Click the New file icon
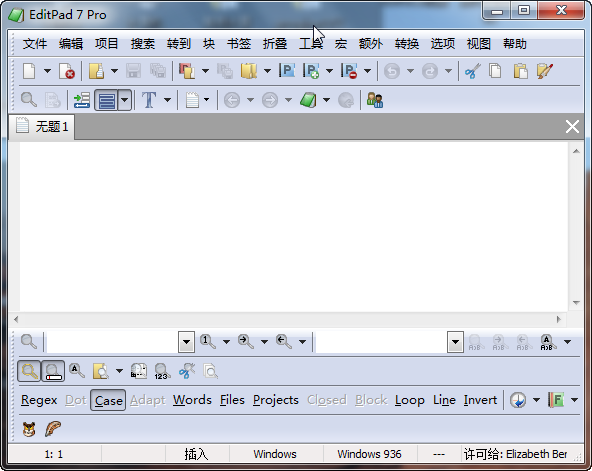This screenshot has height=471, width=592. [29, 71]
